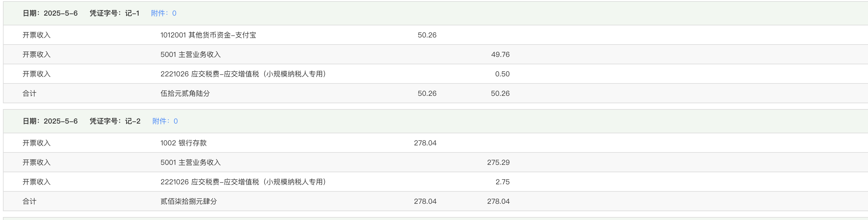Open the 附件 link of voucher 记-2
The height and width of the screenshot is (220, 868).
click(x=165, y=121)
